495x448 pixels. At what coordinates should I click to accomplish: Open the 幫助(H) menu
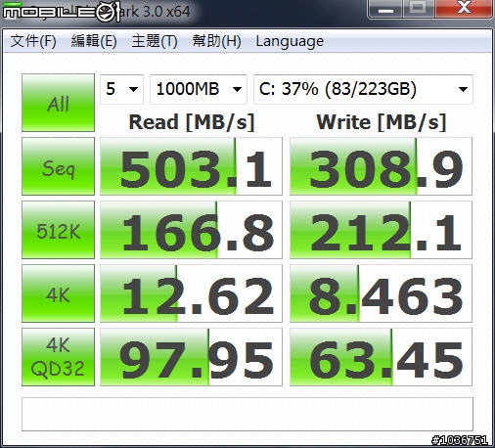(216, 41)
